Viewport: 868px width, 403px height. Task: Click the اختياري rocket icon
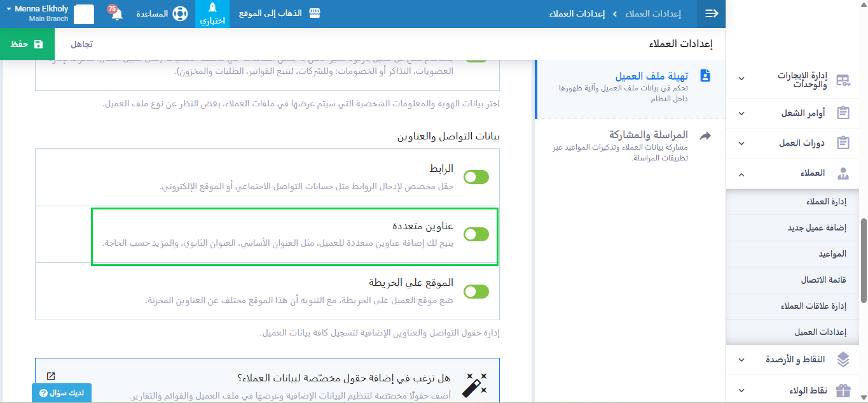pos(212,8)
